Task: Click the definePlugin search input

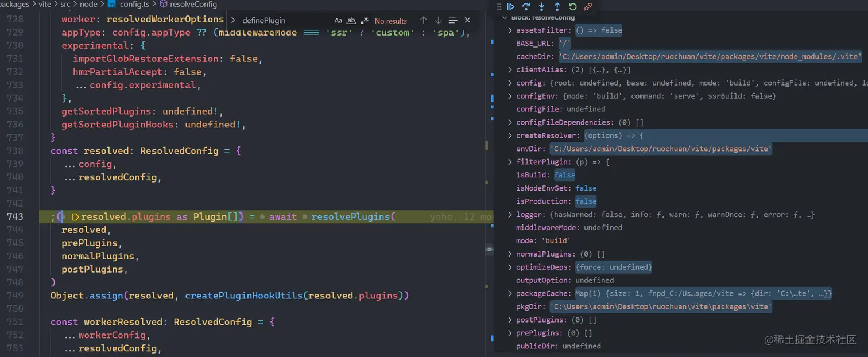Action: pos(284,21)
